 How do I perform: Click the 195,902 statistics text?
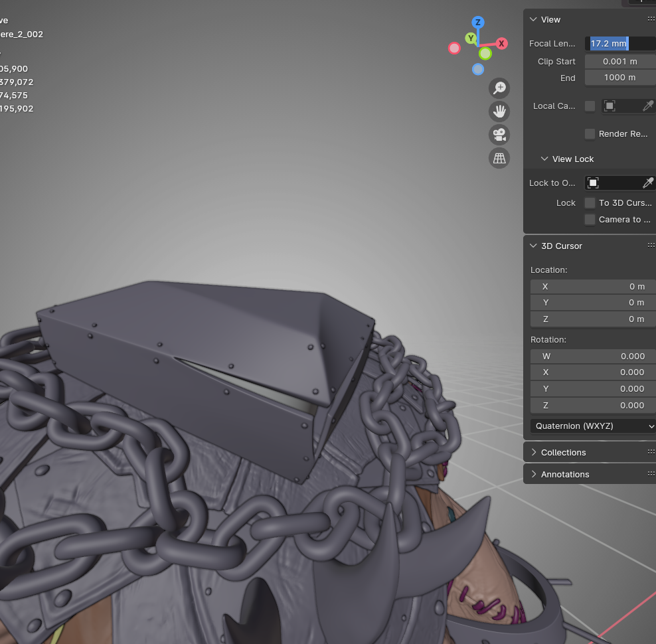tap(17, 109)
